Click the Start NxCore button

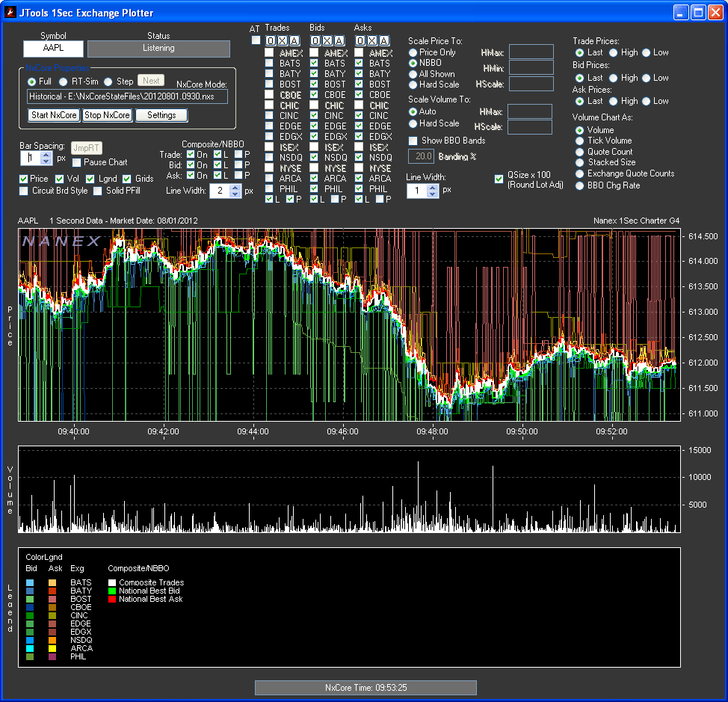coord(54,115)
